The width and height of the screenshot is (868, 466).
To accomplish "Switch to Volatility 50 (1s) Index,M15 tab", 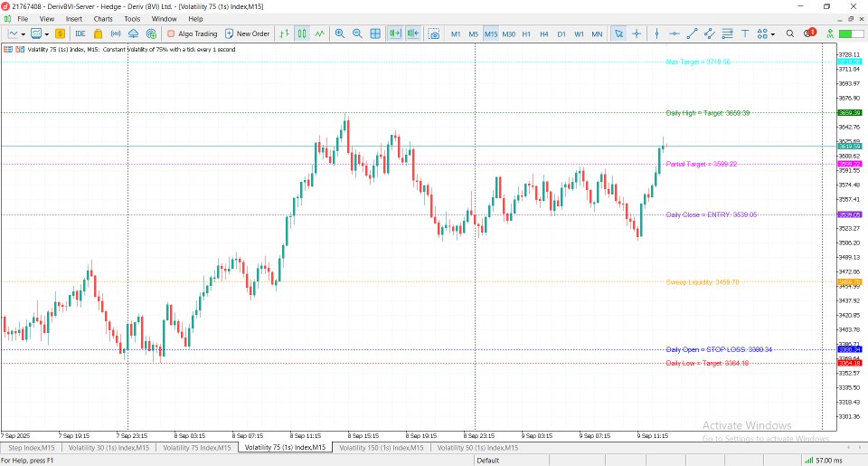I will pyautogui.click(x=477, y=448).
